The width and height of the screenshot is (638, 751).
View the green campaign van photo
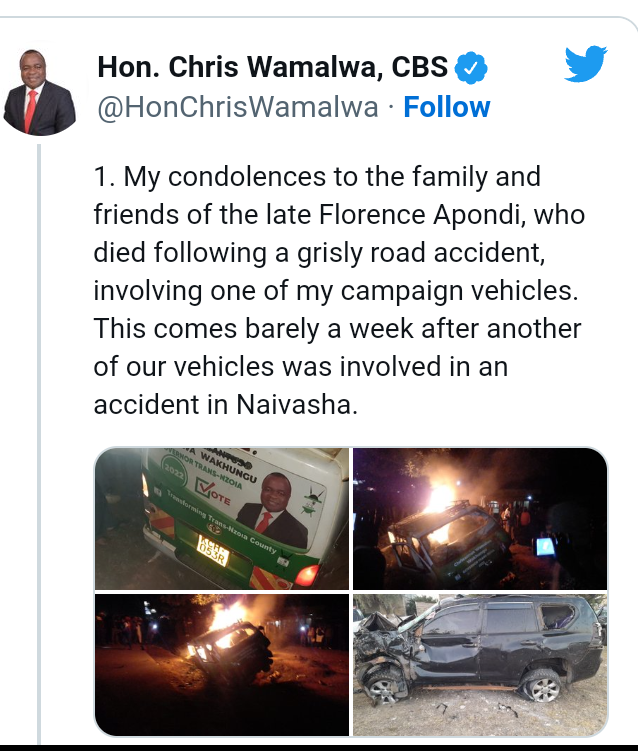[x=222, y=519]
